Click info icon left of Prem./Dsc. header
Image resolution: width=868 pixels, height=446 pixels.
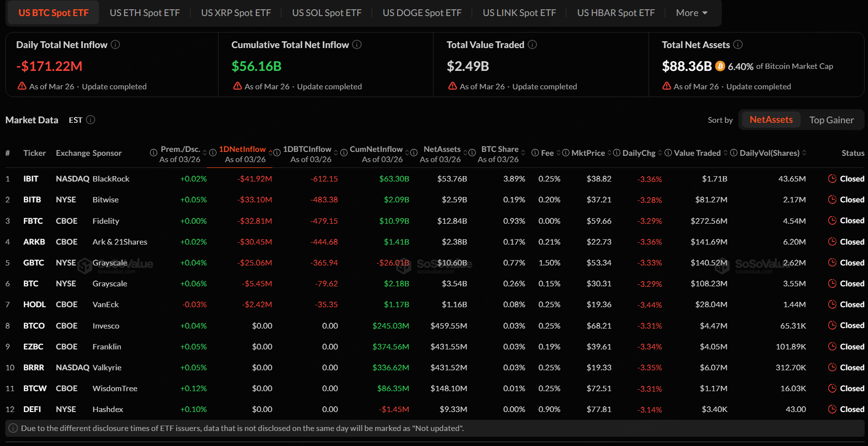[x=153, y=153]
